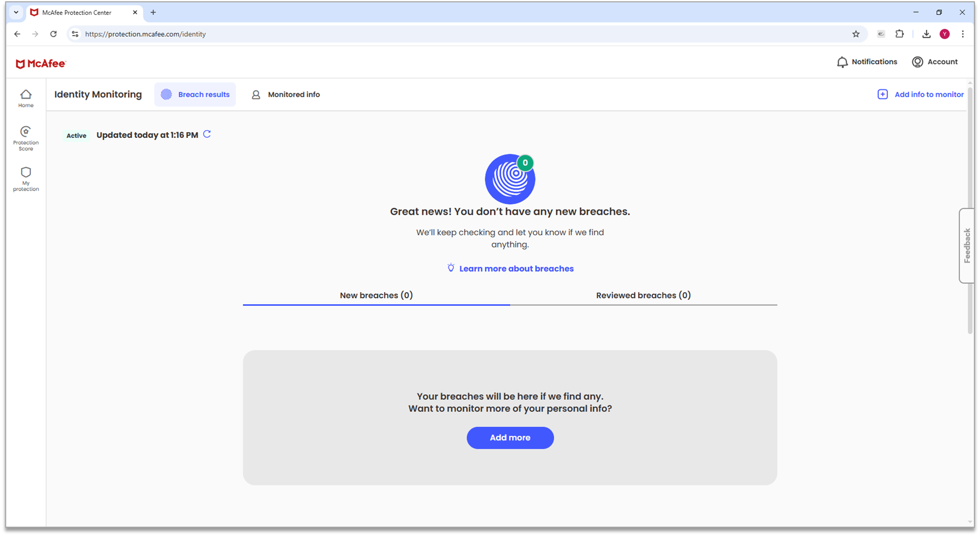Screen dimensions: 980x536
Task: Open the Account menu
Action: pos(934,62)
